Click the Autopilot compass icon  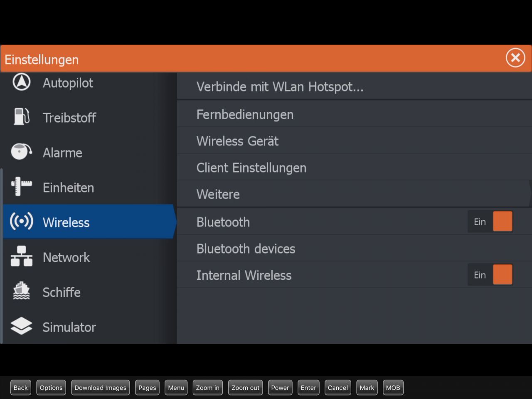[x=22, y=82]
